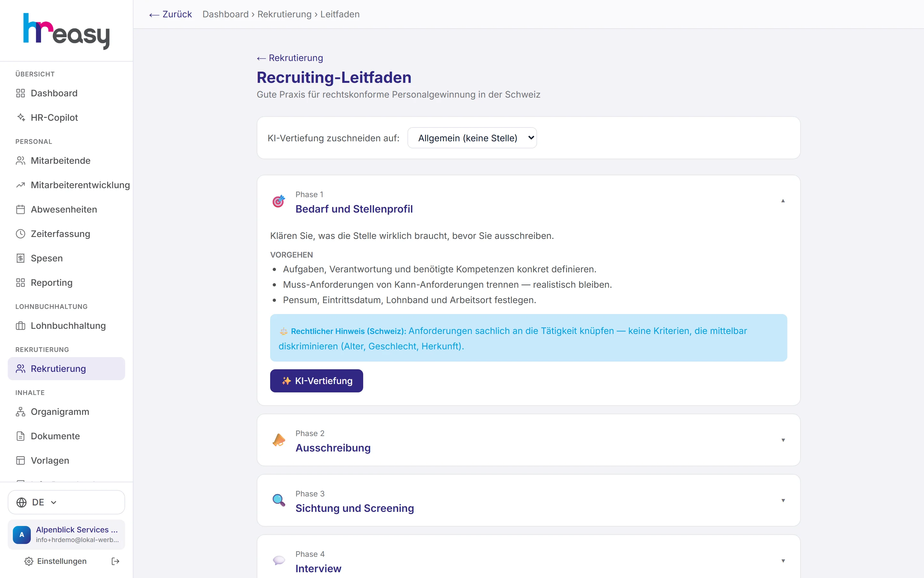The image size is (924, 578).
Task: Click Rekrutierung in the breadcrumb
Action: pos(285,14)
